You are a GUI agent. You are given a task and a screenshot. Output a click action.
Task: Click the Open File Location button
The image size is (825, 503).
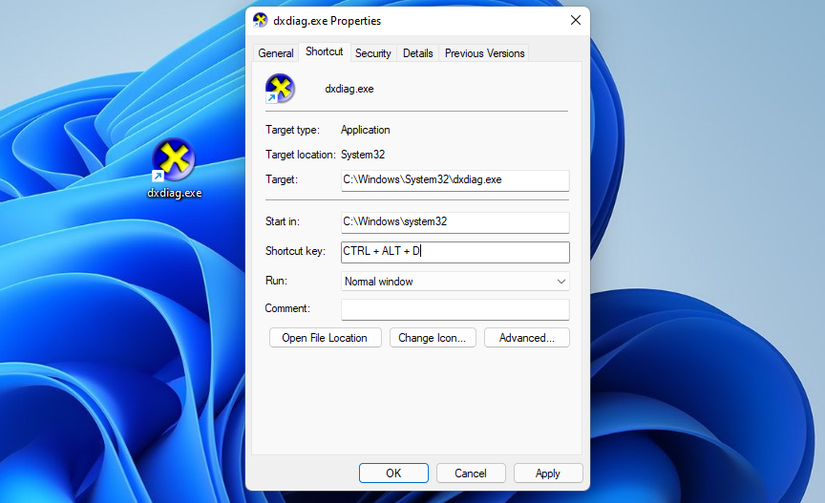[325, 338]
